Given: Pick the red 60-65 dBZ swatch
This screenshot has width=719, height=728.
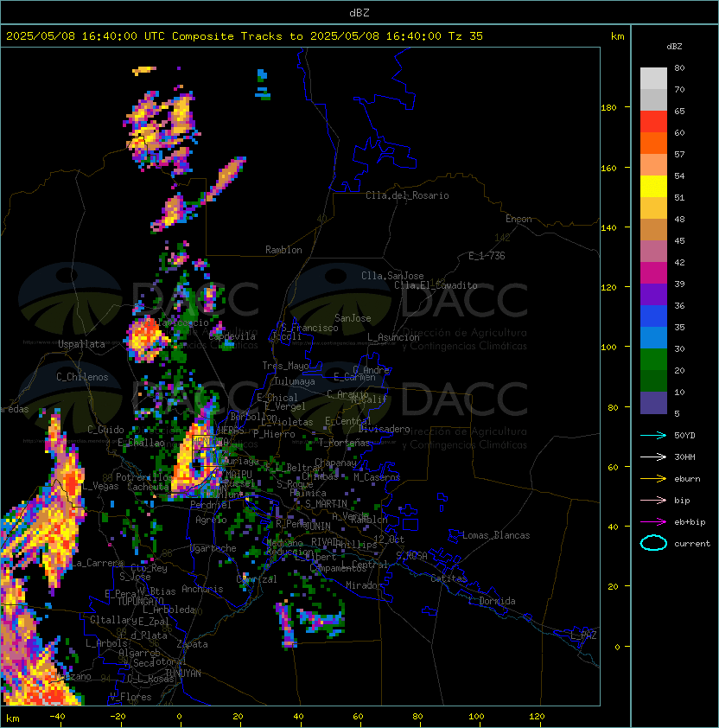Looking at the screenshot, I should (x=653, y=122).
